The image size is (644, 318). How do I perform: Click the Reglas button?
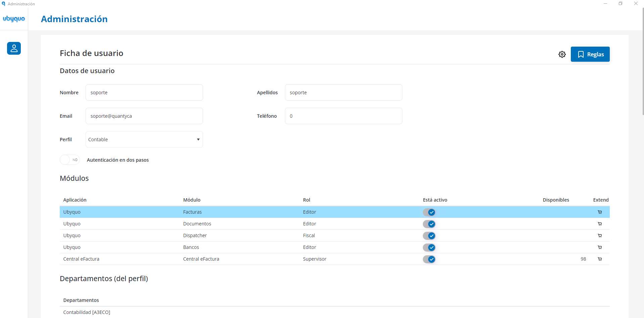point(590,54)
